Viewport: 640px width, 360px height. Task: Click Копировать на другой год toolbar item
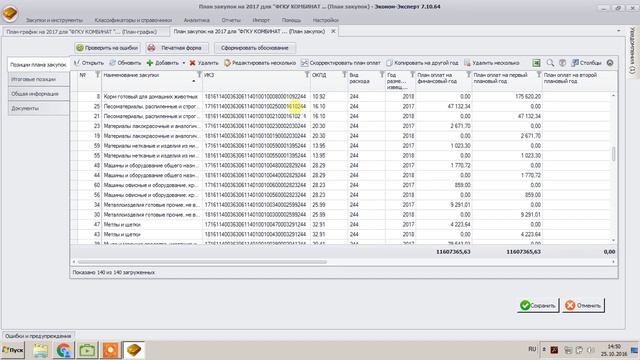(422, 63)
